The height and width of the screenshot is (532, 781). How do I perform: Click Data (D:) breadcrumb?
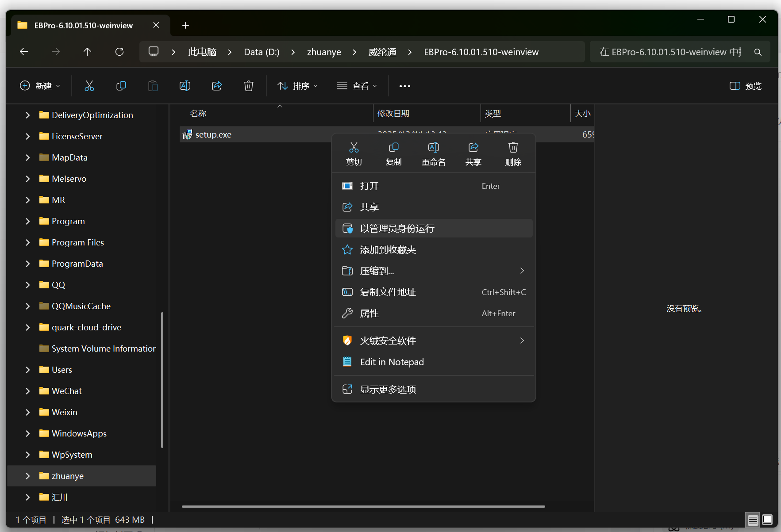pyautogui.click(x=262, y=52)
